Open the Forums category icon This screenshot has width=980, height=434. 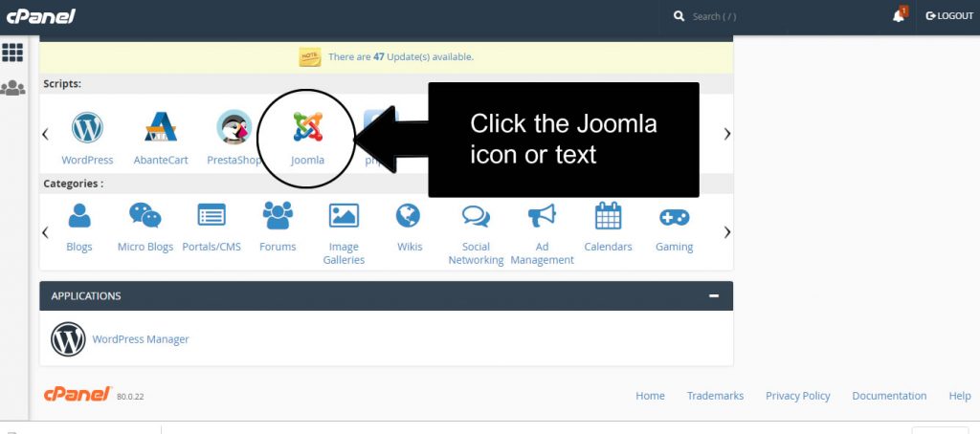tap(278, 215)
